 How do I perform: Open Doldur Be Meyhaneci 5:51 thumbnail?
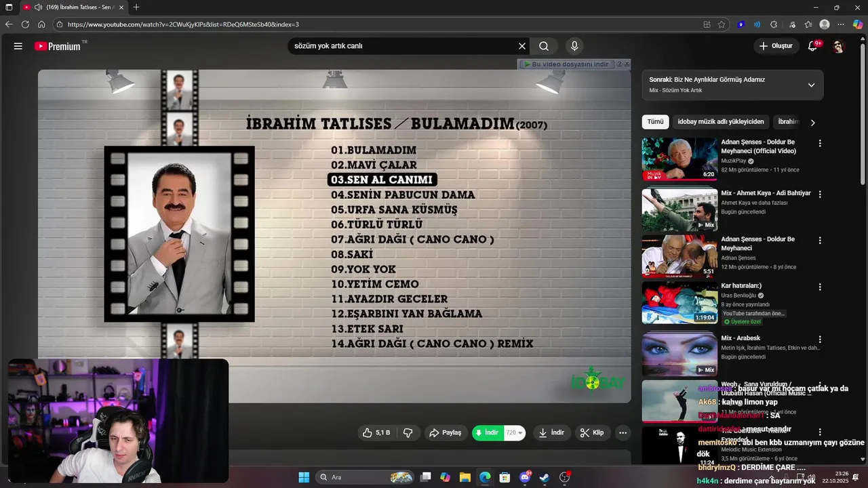[679, 256]
